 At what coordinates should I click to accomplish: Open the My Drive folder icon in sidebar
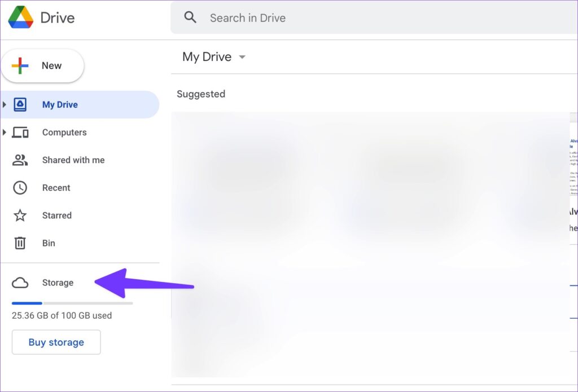(20, 104)
